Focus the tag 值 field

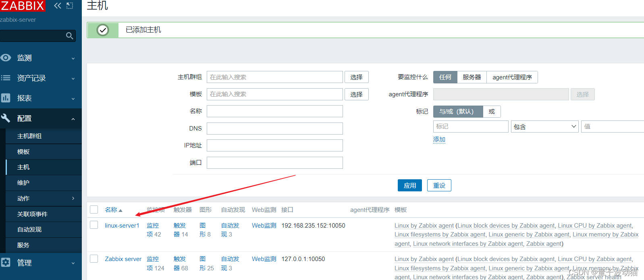[613, 127]
